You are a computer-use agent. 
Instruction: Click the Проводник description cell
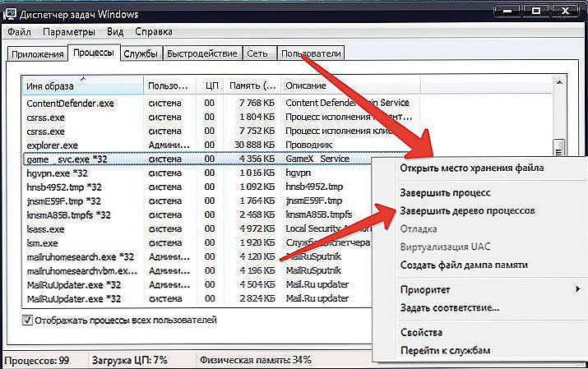(309, 145)
